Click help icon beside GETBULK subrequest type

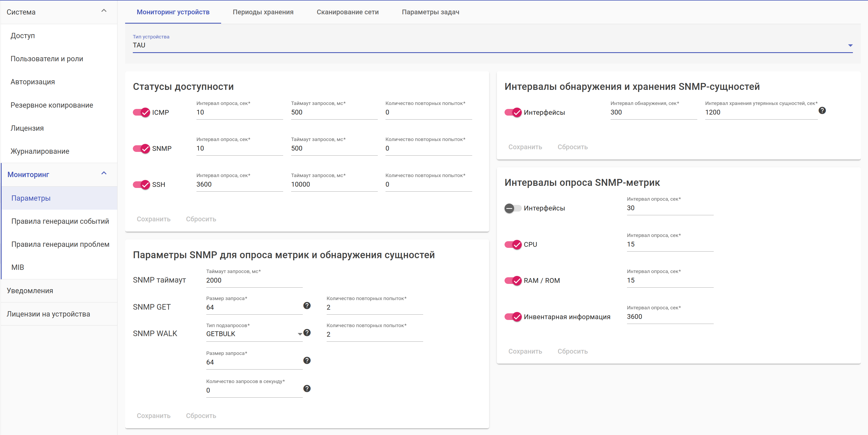(x=307, y=333)
